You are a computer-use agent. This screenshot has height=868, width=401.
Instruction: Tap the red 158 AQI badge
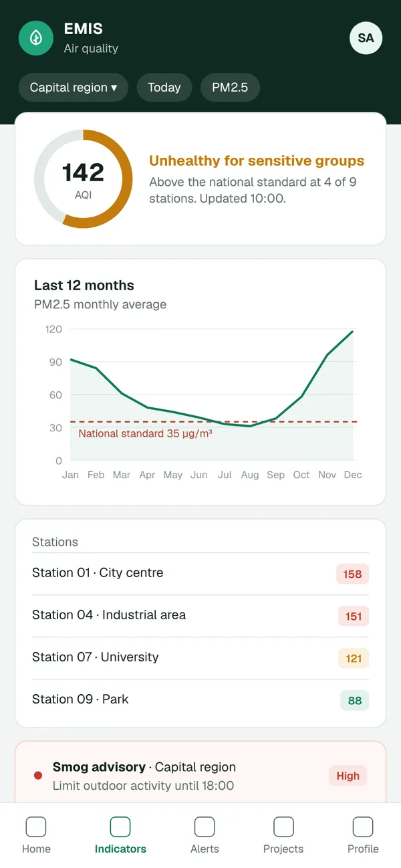352,574
